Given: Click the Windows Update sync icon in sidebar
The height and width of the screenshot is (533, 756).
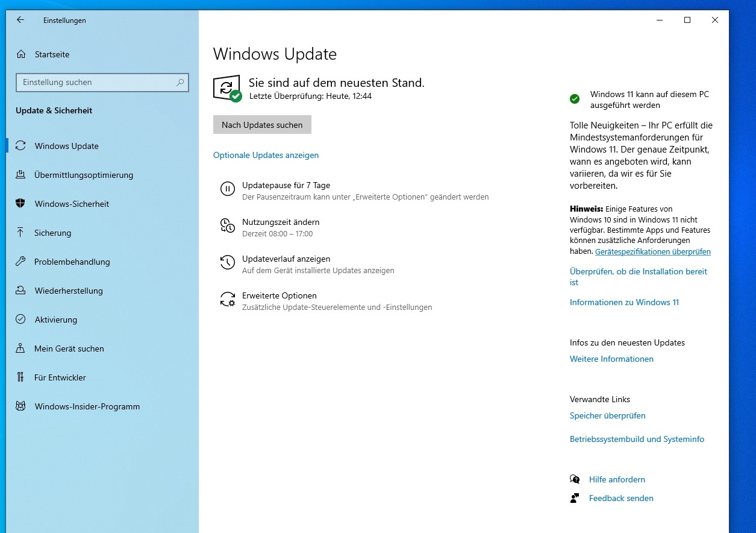Looking at the screenshot, I should click(20, 146).
